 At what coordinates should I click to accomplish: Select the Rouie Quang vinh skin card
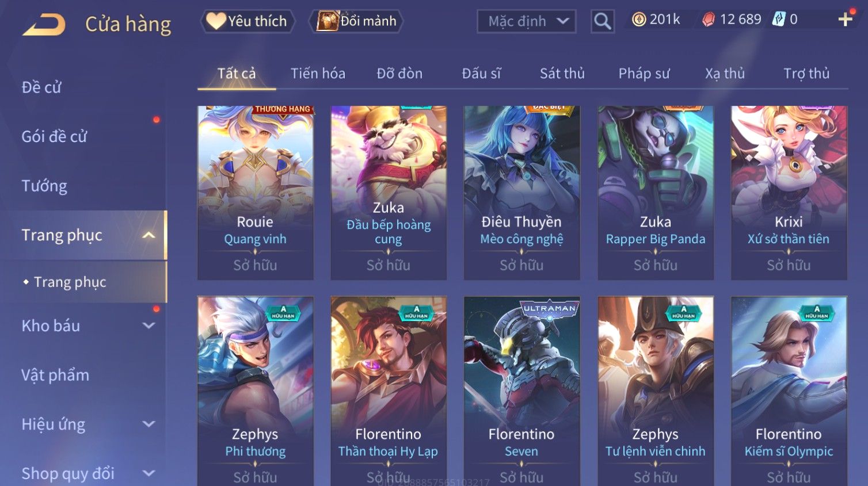[255, 193]
